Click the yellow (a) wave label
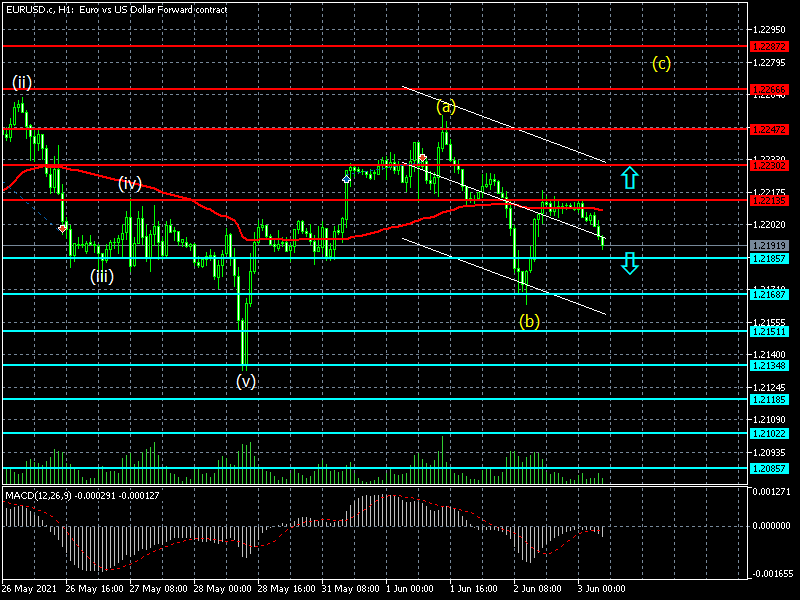The width and height of the screenshot is (800, 600). pos(446,105)
